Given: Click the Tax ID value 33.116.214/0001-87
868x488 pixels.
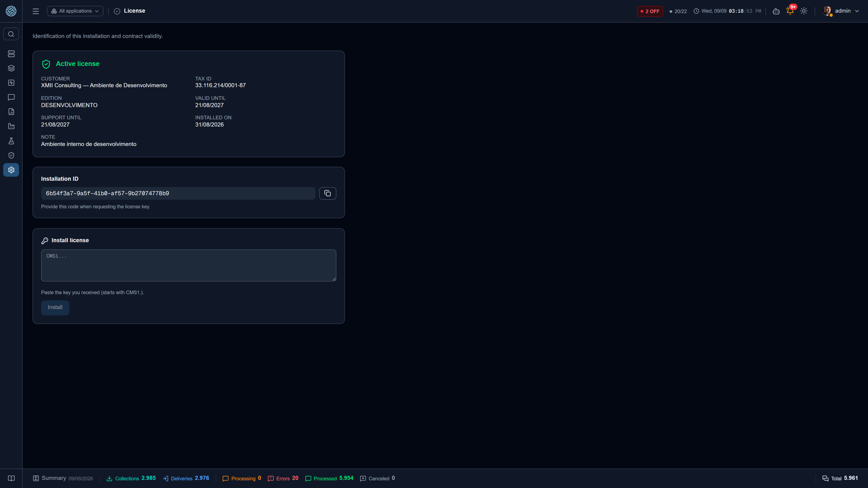Looking at the screenshot, I should (x=220, y=86).
